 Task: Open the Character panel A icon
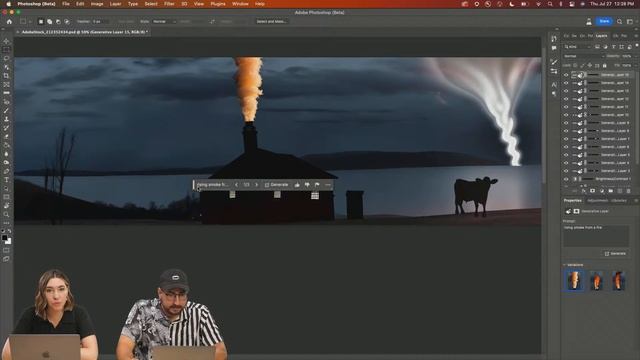coord(554,85)
